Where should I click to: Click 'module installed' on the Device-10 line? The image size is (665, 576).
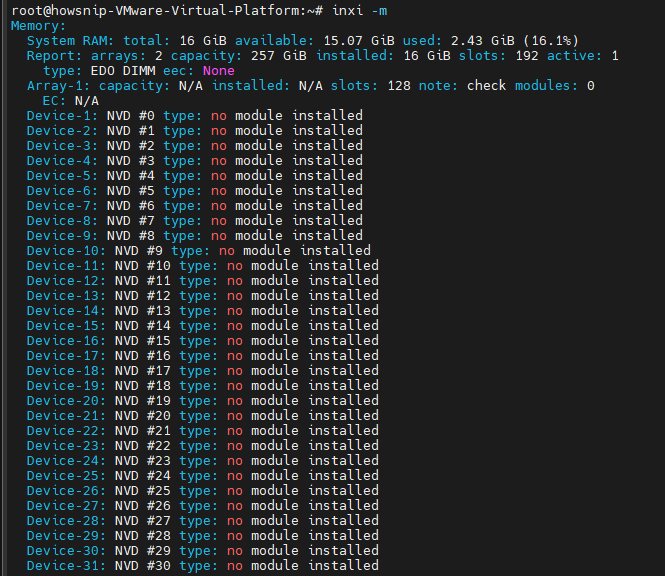[x=307, y=251]
